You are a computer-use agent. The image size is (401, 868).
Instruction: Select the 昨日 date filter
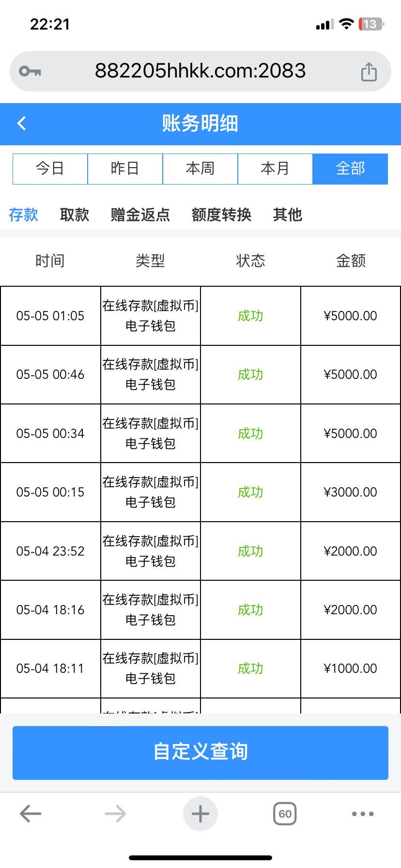pyautogui.click(x=125, y=169)
